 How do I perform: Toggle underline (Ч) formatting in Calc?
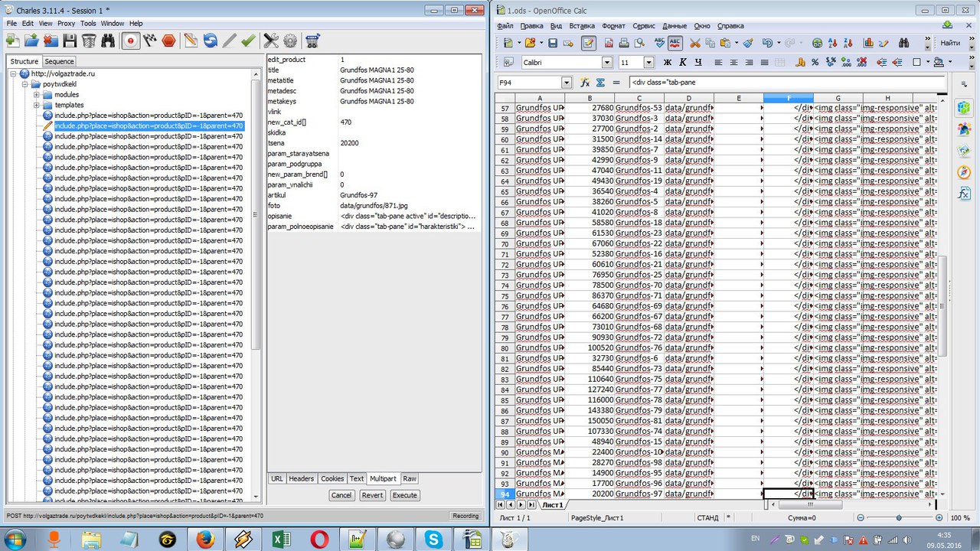[x=697, y=63]
